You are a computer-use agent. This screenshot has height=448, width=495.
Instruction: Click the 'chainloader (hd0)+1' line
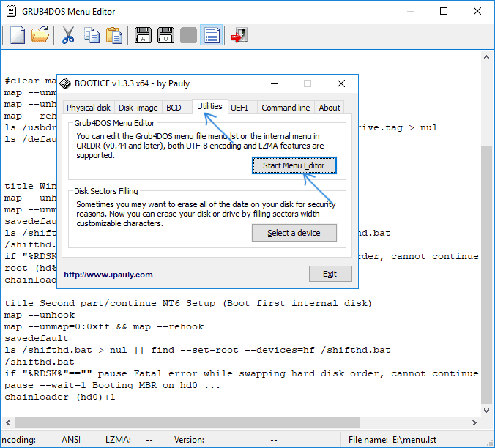[x=60, y=397]
